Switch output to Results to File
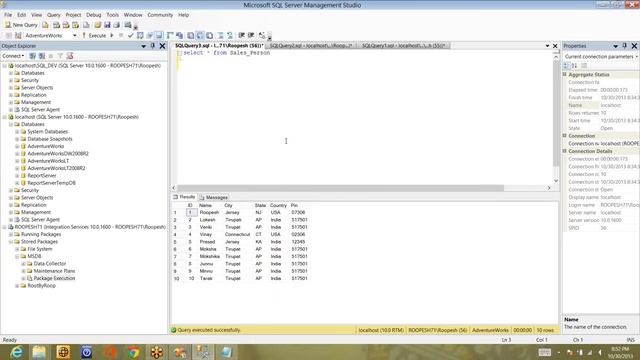Image resolution: width=640 pixels, height=360 pixels. (209, 36)
